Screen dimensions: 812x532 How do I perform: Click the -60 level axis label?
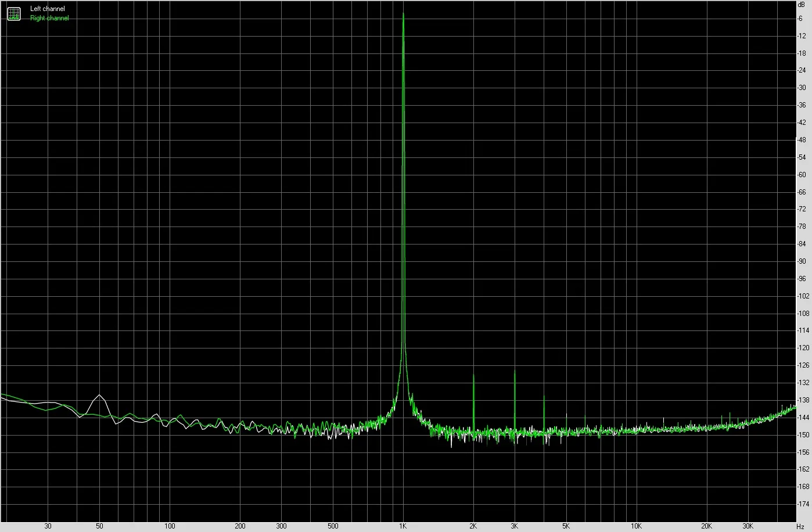[x=802, y=175]
